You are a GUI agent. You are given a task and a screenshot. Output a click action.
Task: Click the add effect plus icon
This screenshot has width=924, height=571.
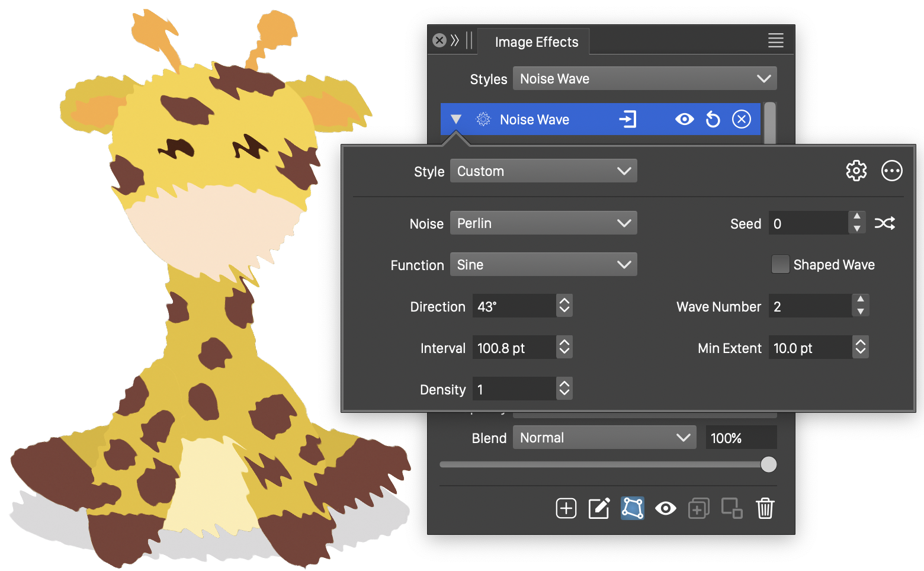(x=566, y=508)
